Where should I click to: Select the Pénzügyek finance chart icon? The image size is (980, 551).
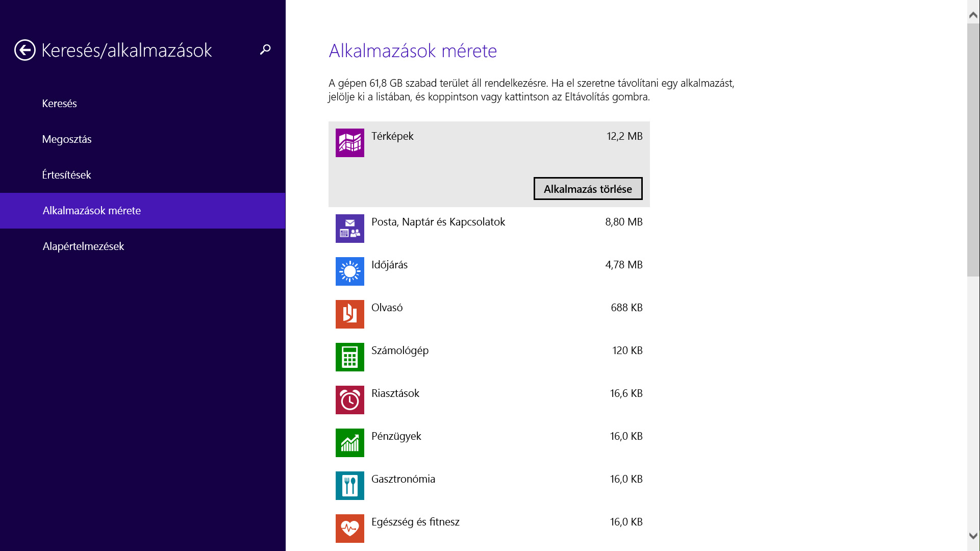349,443
